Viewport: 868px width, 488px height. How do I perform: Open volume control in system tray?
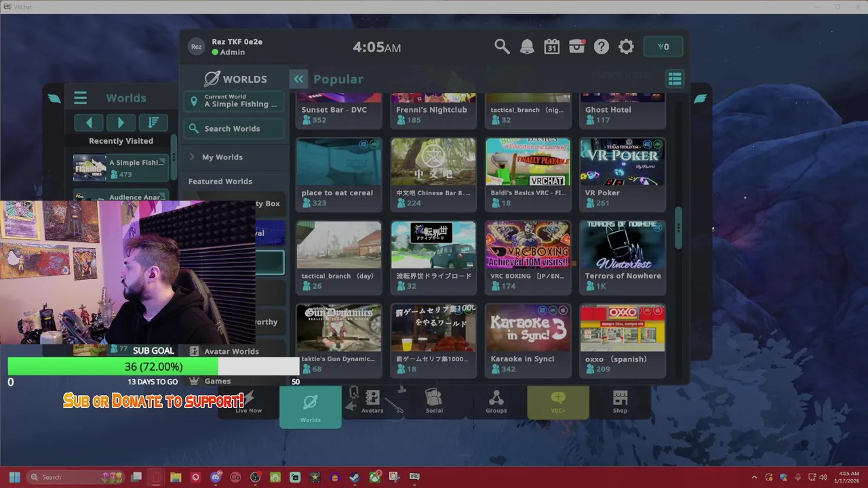point(823,477)
